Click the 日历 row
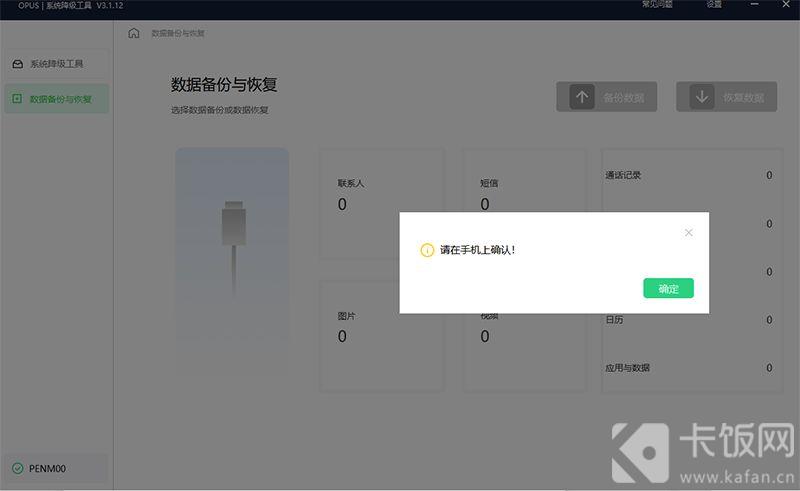 (688, 320)
